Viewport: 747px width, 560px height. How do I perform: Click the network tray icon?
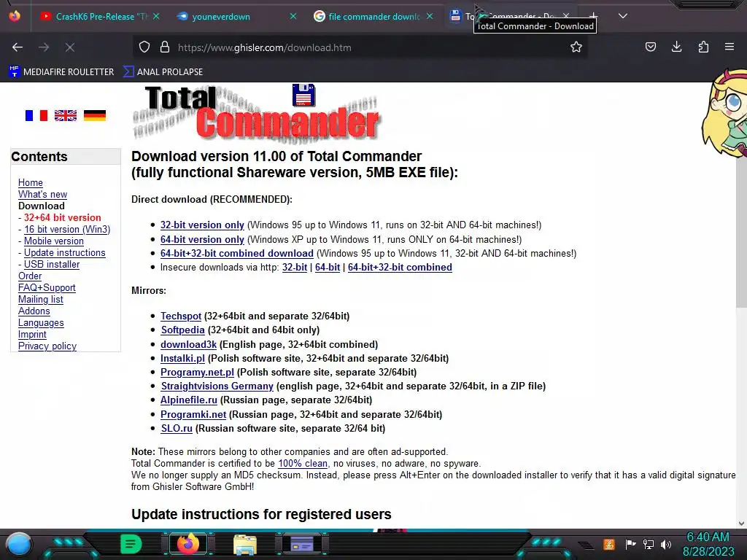[649, 544]
